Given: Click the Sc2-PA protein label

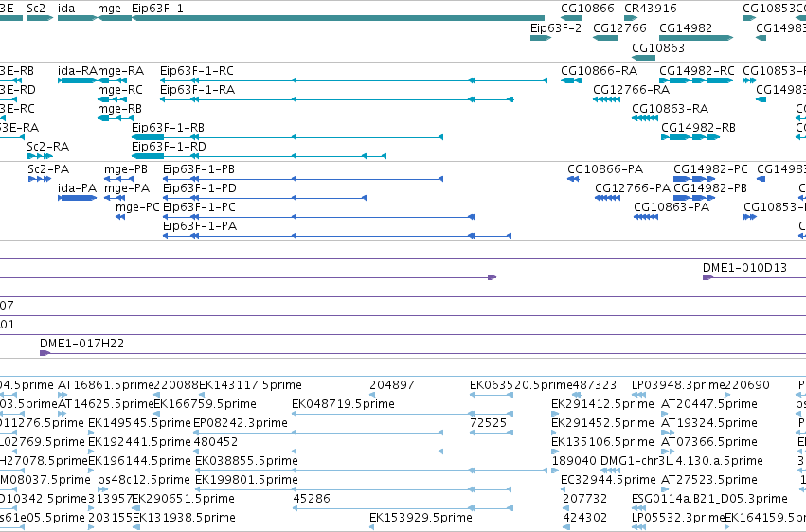Looking at the screenshot, I should [47, 169].
